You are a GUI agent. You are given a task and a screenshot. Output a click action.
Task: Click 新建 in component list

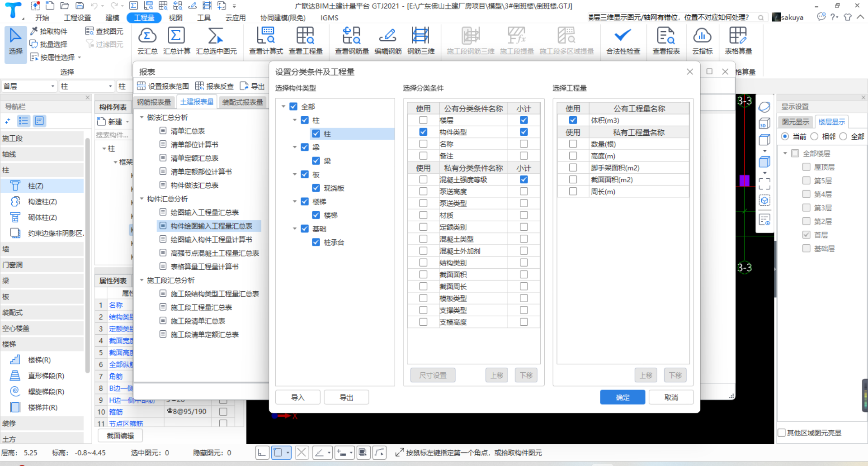(113, 122)
